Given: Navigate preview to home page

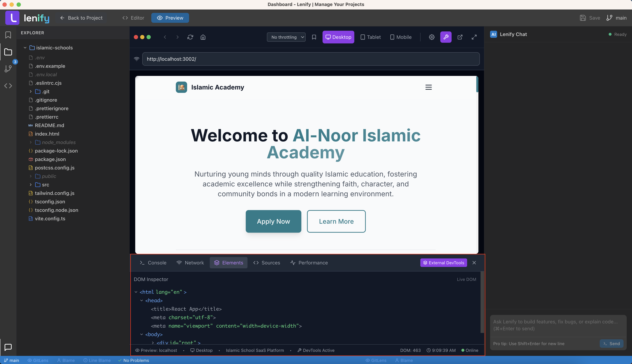Looking at the screenshot, I should point(203,37).
